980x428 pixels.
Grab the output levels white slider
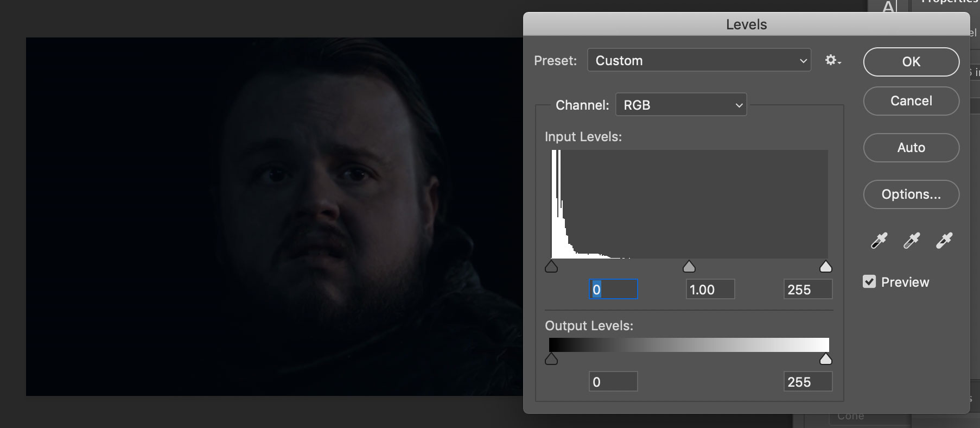pos(825,358)
